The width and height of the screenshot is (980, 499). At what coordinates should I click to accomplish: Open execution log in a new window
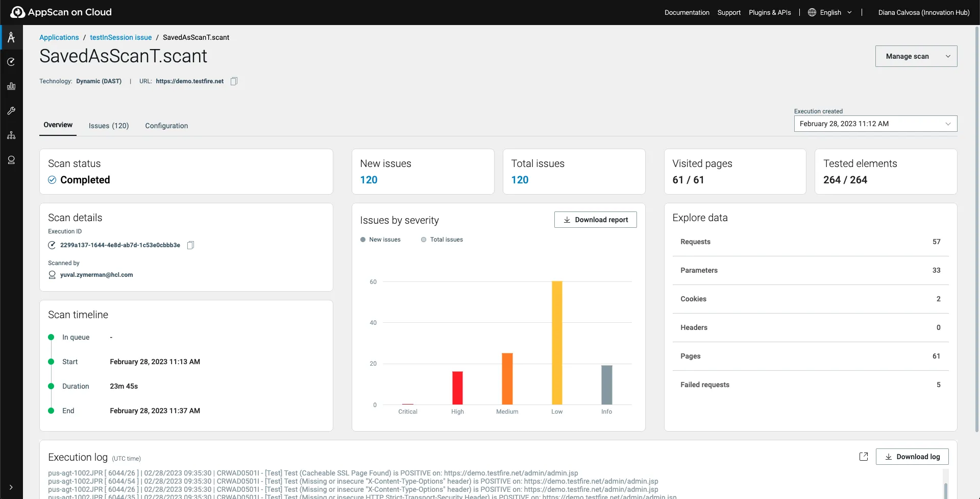[864, 456]
